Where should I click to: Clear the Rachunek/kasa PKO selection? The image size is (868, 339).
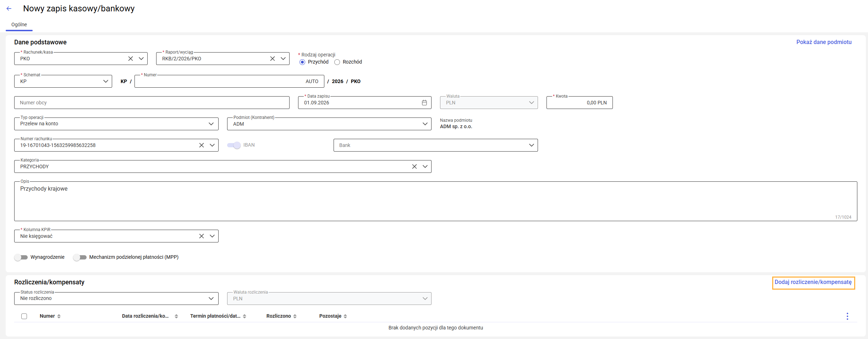click(x=131, y=59)
